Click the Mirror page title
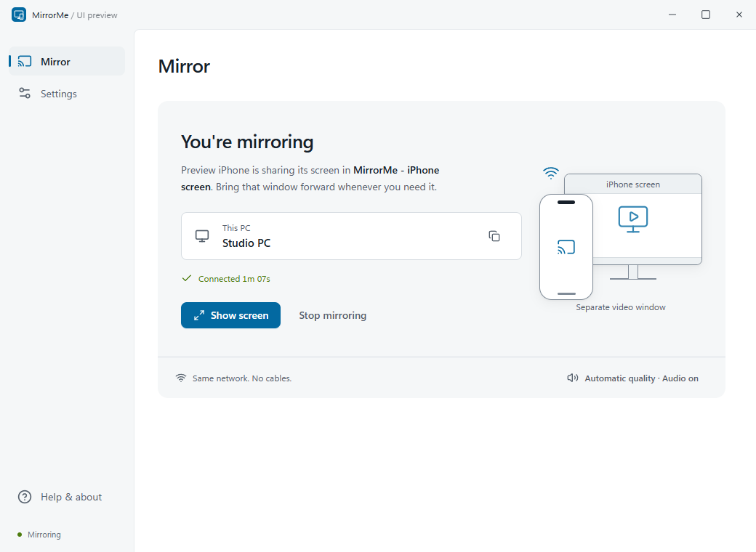This screenshot has width=756, height=552. [x=184, y=66]
